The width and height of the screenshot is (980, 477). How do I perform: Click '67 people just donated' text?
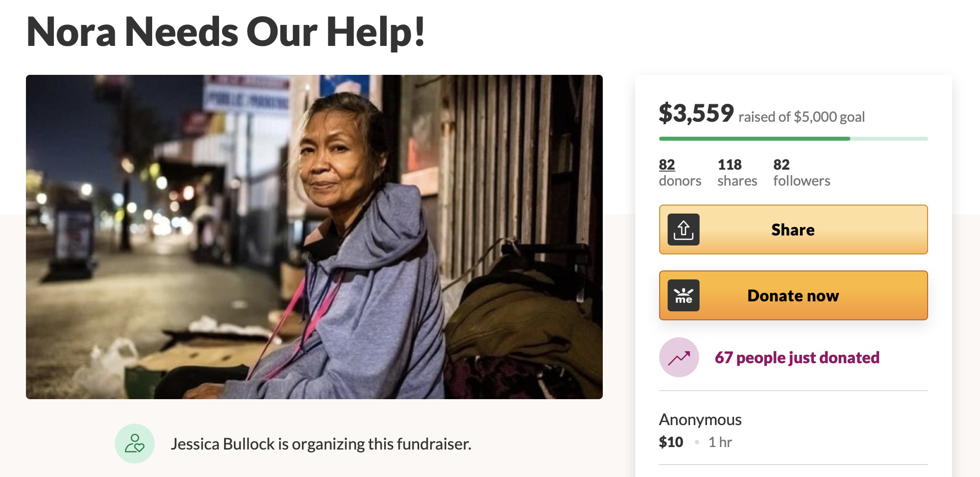[797, 358]
